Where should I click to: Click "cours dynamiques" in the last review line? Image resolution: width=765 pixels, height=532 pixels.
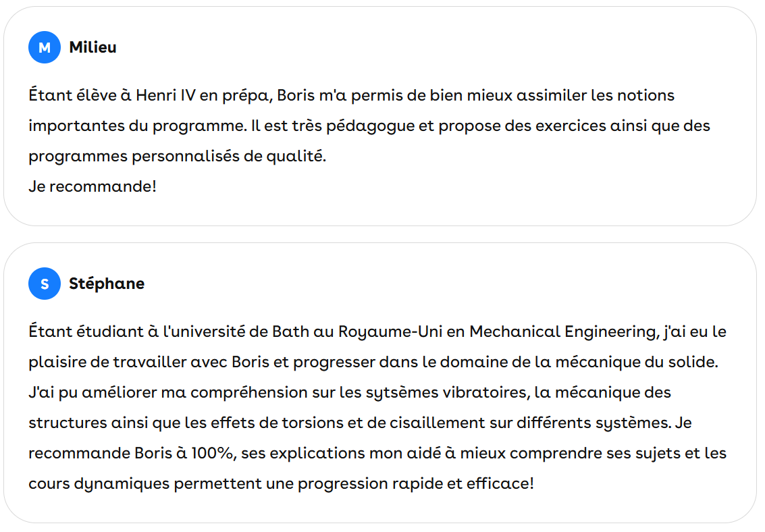[x=99, y=483]
